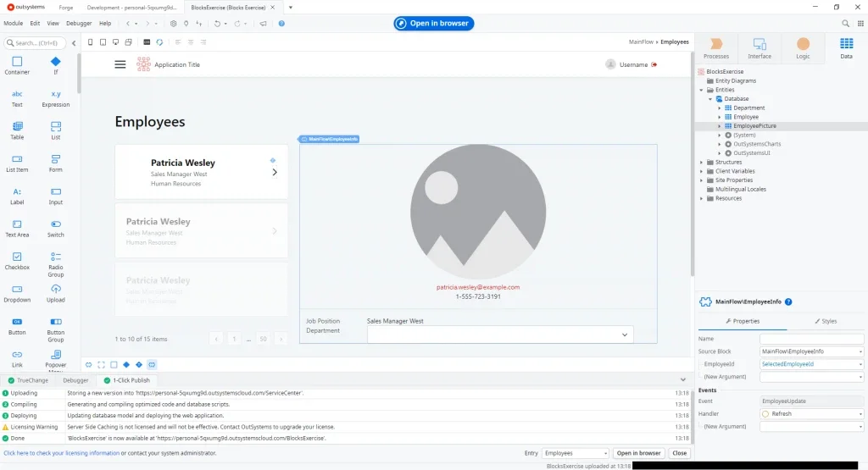Click the blue Open in browser button
The image size is (868, 470).
point(433,23)
